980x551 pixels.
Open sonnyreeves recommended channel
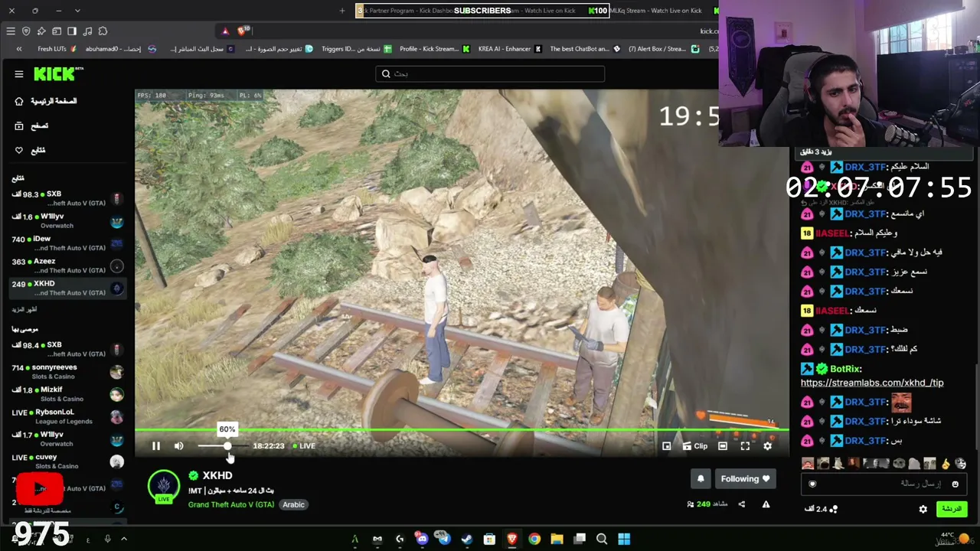[67, 371]
